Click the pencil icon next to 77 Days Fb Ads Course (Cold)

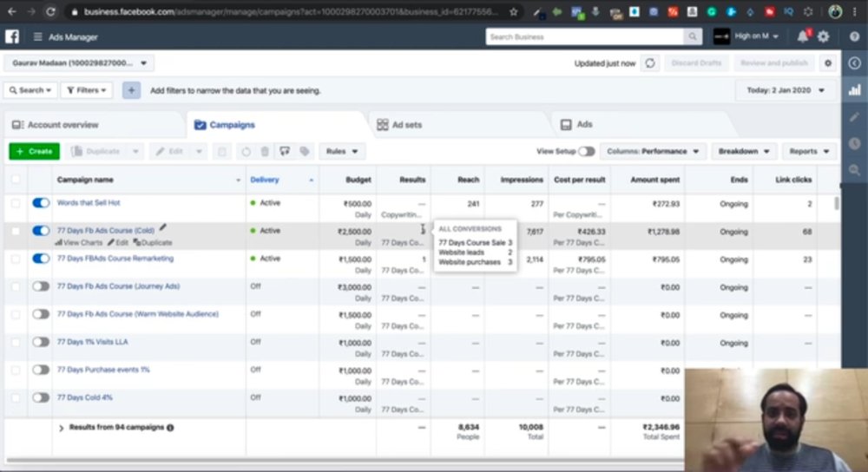click(x=163, y=227)
